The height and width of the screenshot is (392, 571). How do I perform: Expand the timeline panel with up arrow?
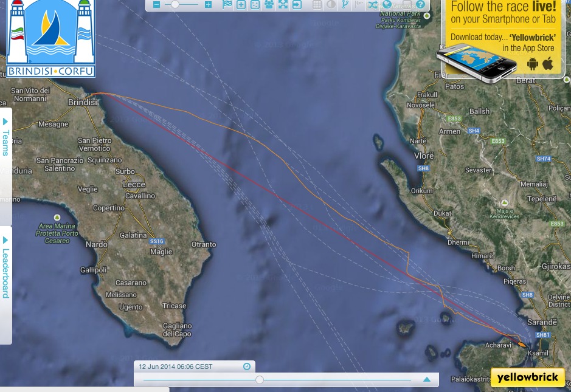[x=427, y=380]
